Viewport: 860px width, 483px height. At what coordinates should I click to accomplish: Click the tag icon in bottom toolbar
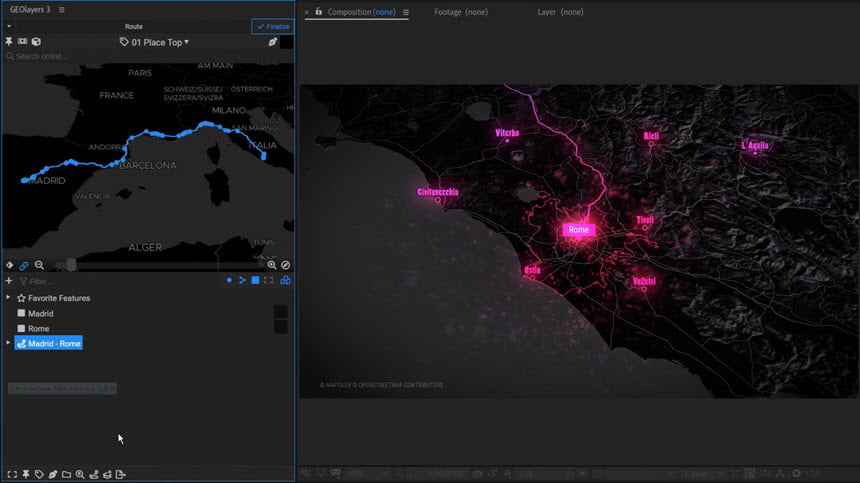pos(39,474)
